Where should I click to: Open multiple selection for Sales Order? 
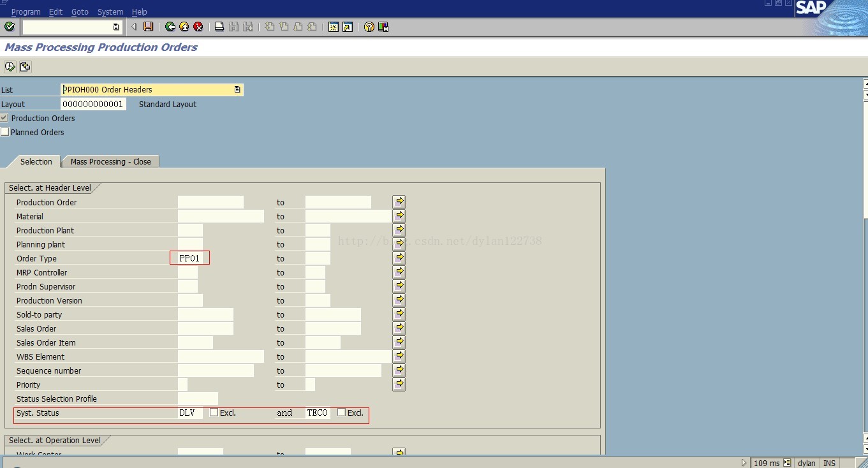click(x=399, y=328)
